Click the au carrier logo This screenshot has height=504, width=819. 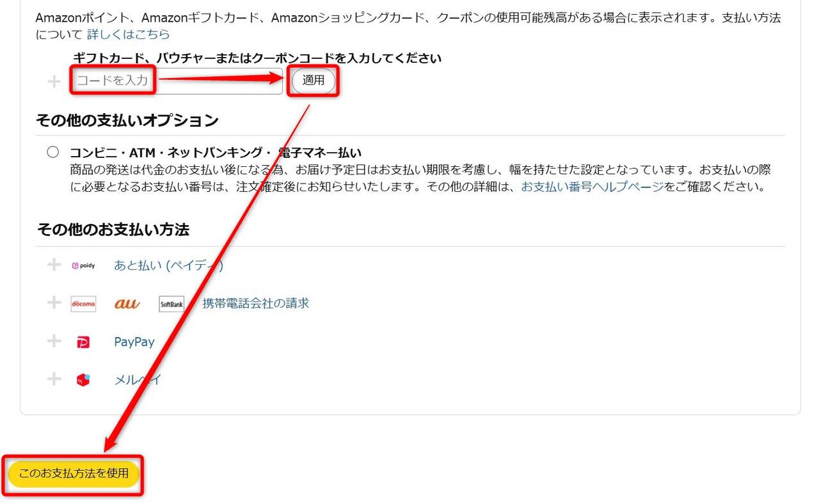[127, 304]
